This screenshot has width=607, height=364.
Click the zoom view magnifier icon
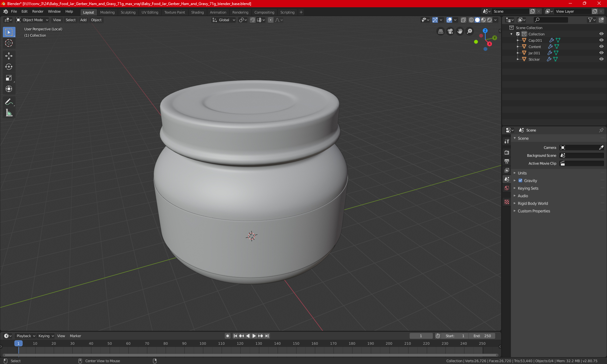pos(470,31)
